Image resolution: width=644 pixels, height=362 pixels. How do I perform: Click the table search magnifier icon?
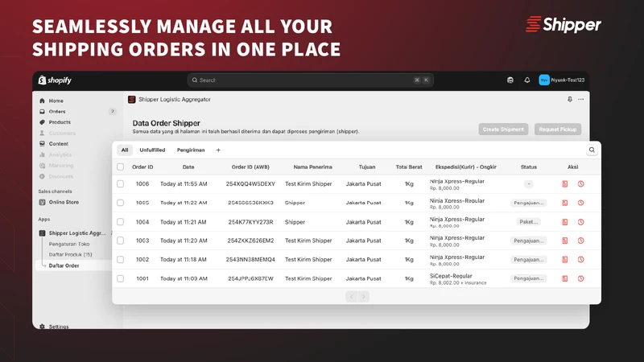(592, 150)
